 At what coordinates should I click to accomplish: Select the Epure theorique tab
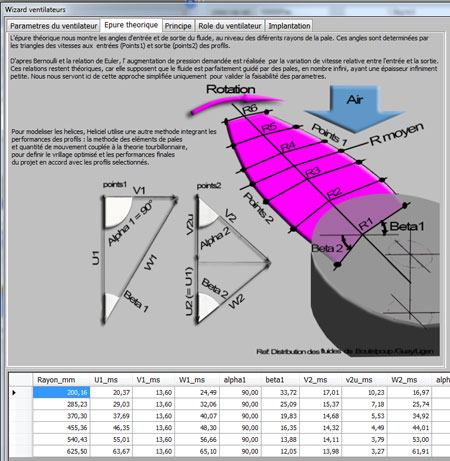(131, 25)
